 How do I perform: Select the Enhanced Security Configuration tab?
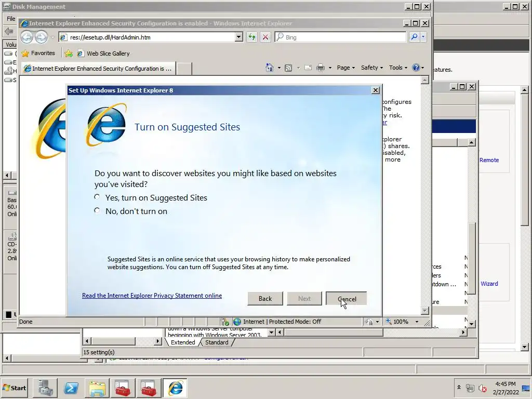(98, 69)
